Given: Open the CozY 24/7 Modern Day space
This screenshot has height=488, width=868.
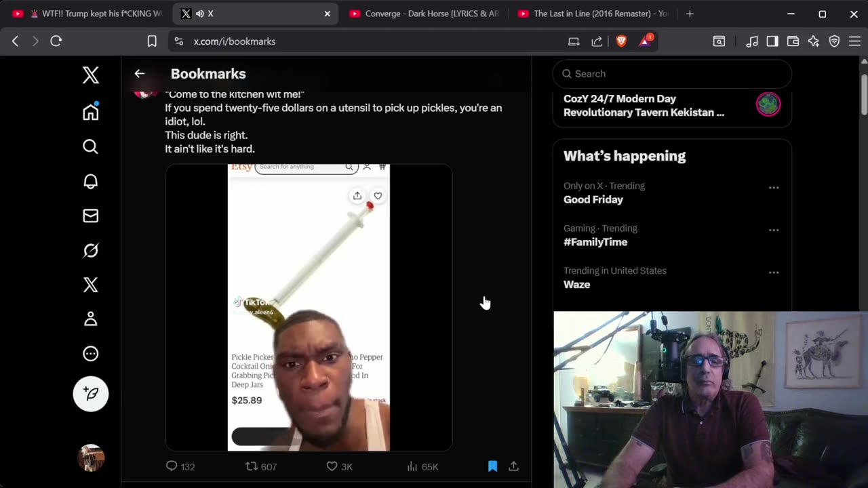Looking at the screenshot, I should [x=672, y=106].
